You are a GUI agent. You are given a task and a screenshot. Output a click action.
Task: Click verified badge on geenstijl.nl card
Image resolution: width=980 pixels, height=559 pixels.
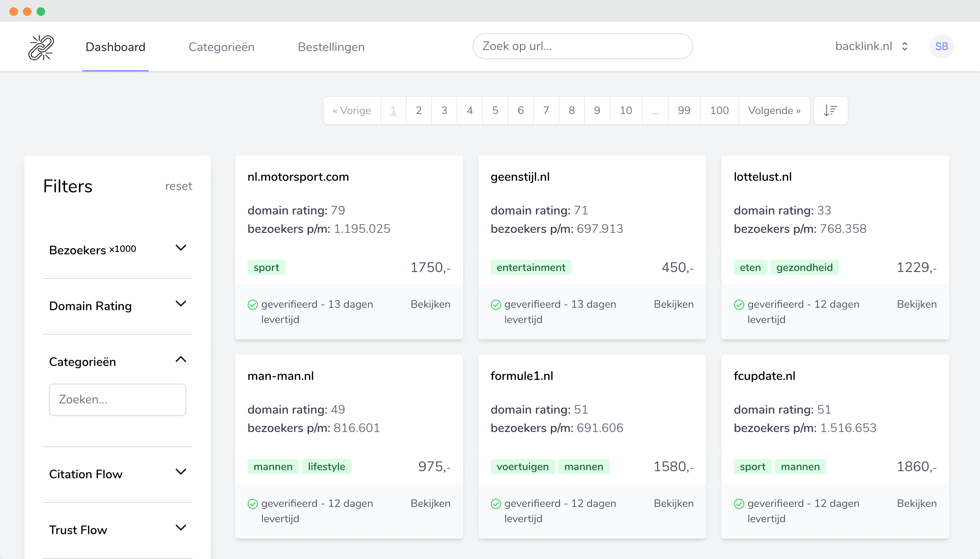point(496,304)
